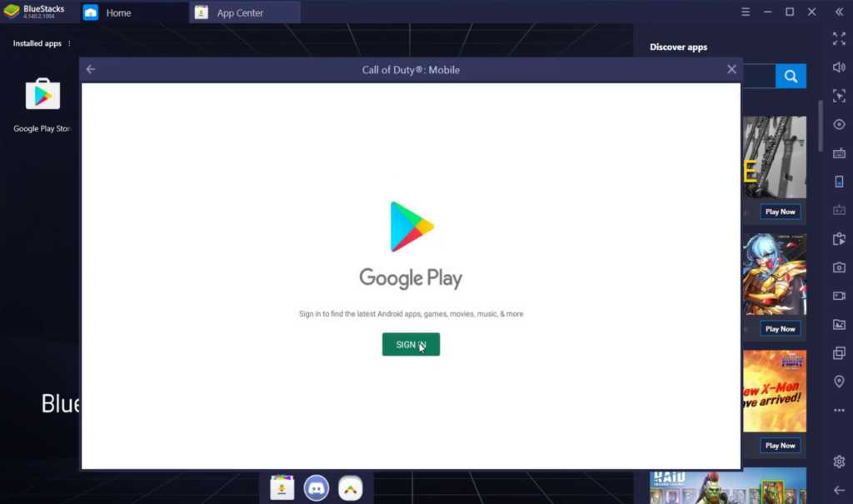The image size is (853, 504).
Task: Open settings gear in side toolbar
Action: (x=839, y=462)
